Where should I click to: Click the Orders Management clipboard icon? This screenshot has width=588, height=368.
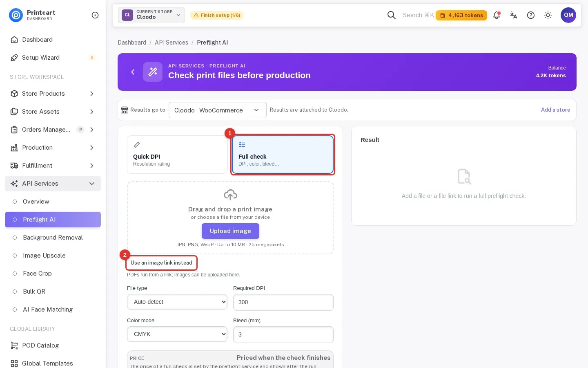14,130
